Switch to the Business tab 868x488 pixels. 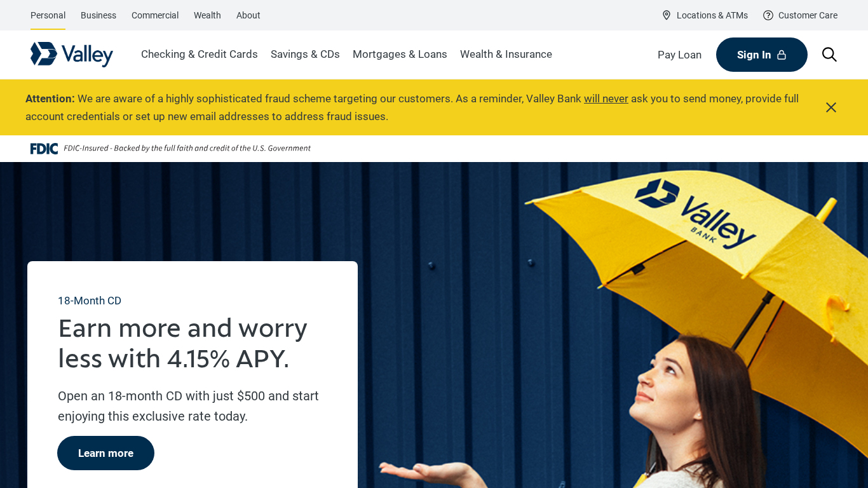[x=98, y=15]
